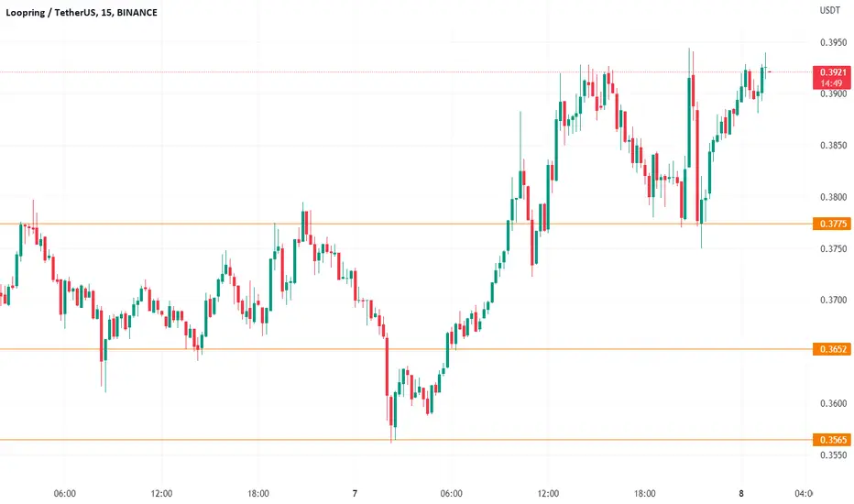Click the second 18:00 time axis label

tap(644, 494)
